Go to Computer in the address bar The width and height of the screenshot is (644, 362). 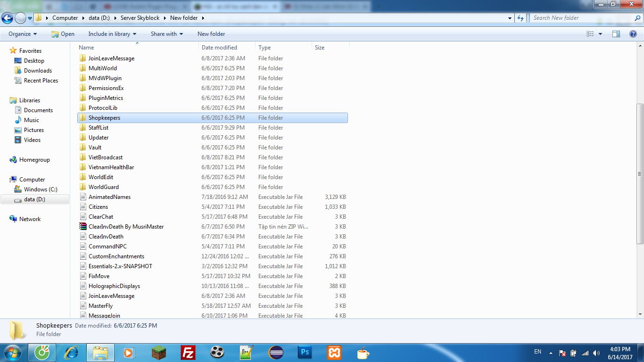[65, 18]
